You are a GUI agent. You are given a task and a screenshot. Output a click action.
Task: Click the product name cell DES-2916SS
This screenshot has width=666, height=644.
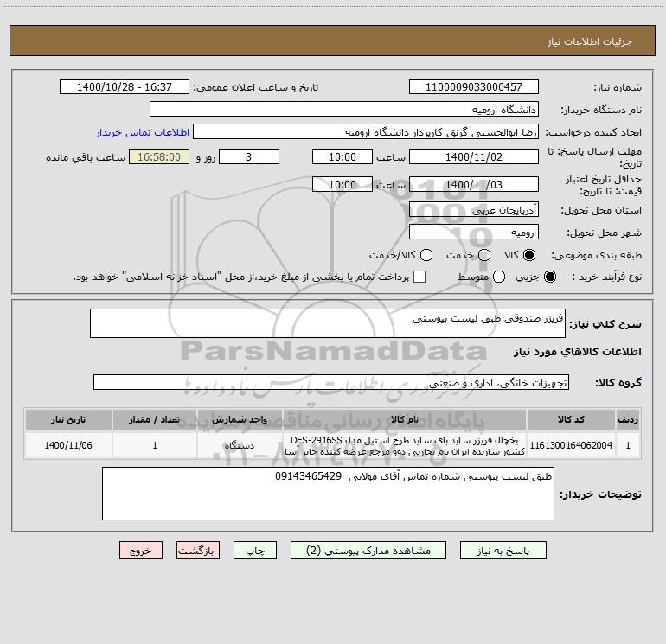405,446
